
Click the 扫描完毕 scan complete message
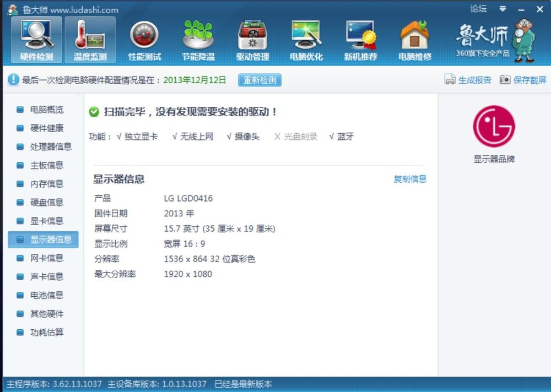pos(191,112)
